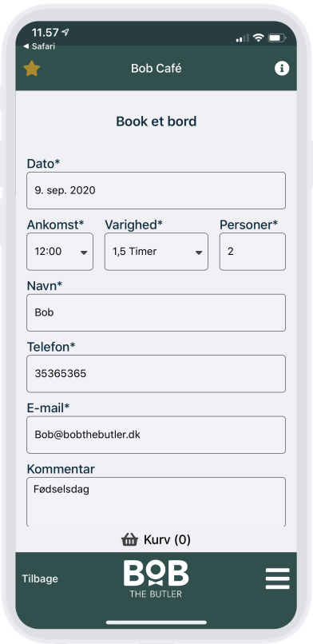
Task: Expand the Ankomst time dropdown
Action: coord(60,252)
